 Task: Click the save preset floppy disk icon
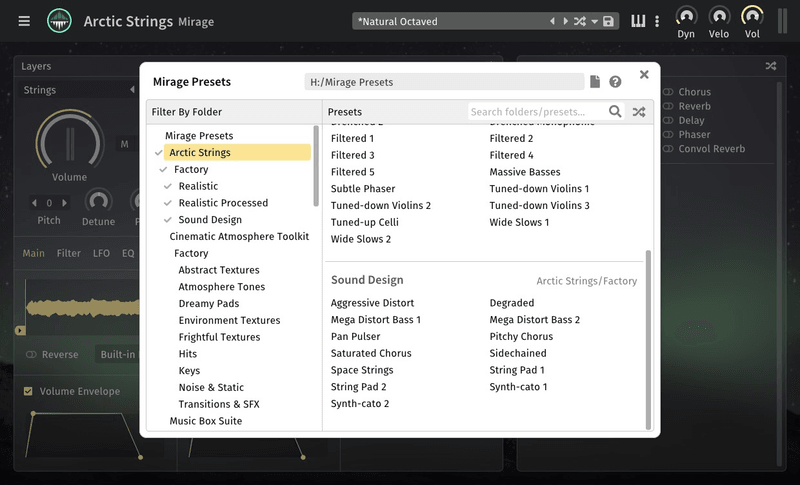pyautogui.click(x=608, y=21)
